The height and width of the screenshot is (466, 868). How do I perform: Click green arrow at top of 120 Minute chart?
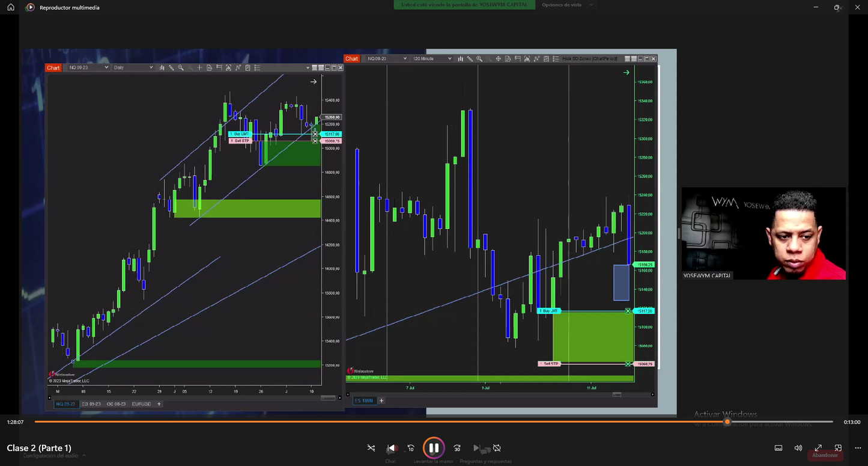pyautogui.click(x=626, y=73)
